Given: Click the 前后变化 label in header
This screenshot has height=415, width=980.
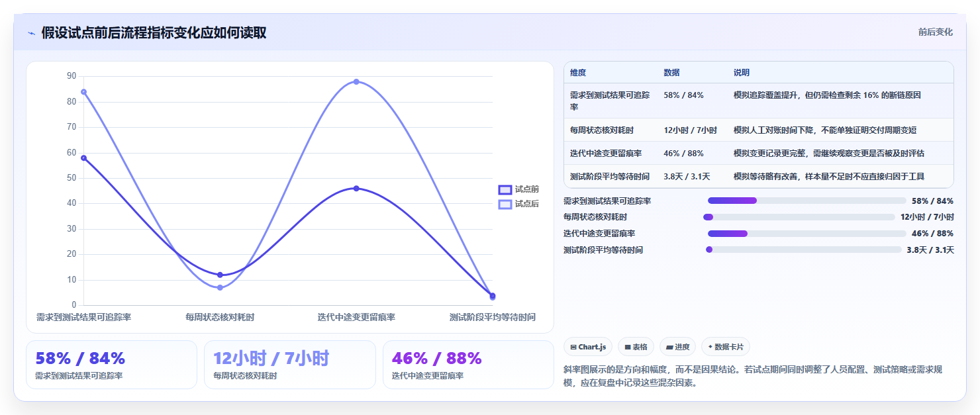Looking at the screenshot, I should tap(935, 32).
